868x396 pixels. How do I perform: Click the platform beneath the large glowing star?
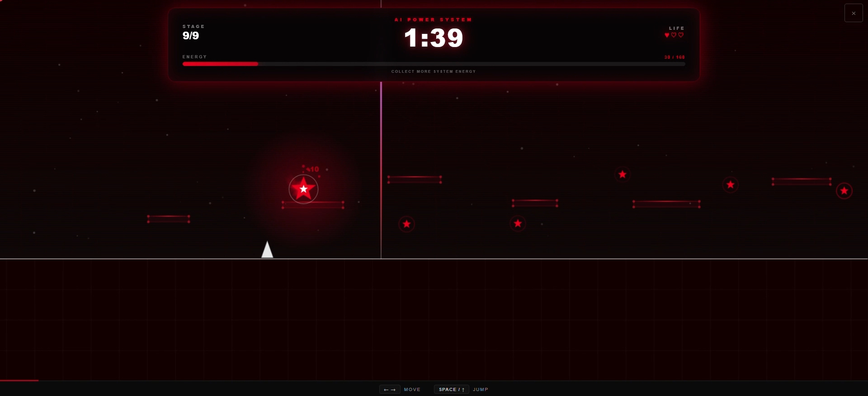[x=313, y=205]
